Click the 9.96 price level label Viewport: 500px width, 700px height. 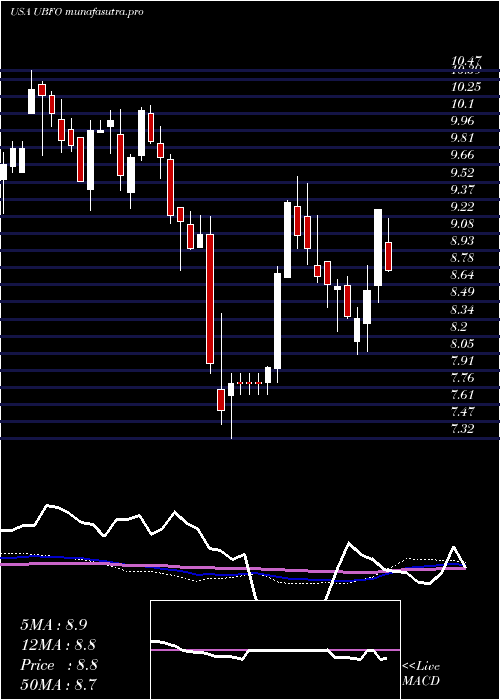point(464,121)
